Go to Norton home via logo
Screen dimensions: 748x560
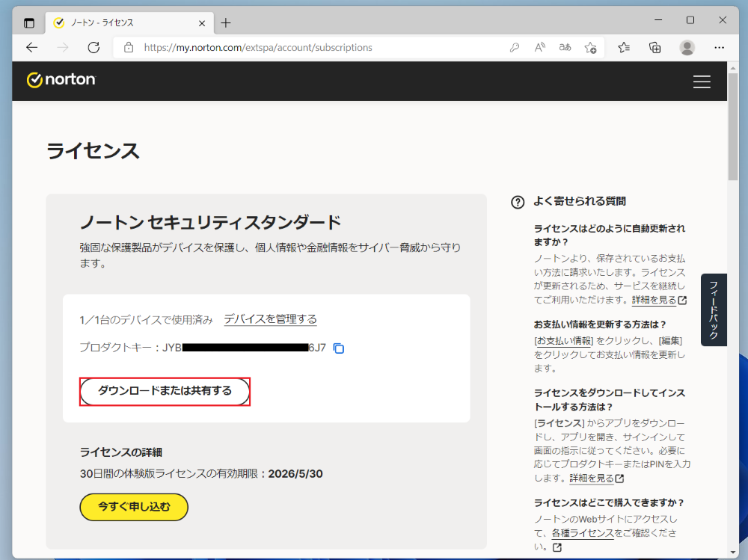[61, 80]
